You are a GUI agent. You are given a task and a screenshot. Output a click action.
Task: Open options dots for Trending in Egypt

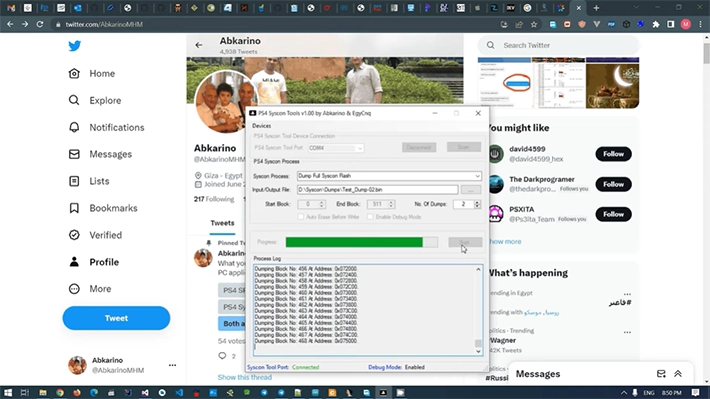tap(627, 293)
